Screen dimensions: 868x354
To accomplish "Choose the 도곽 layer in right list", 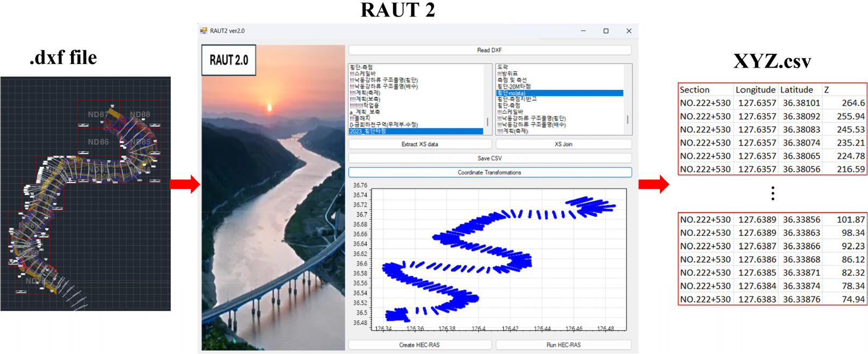I will [503, 67].
